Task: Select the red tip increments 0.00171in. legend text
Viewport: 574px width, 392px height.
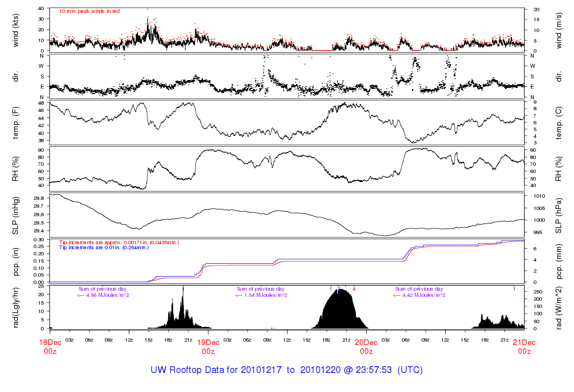Action: coord(119,242)
